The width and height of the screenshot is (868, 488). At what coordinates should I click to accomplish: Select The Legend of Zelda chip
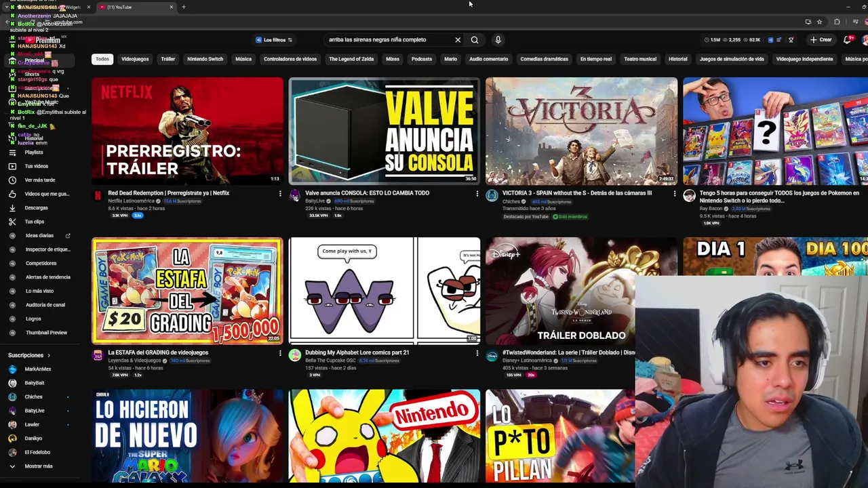[351, 59]
